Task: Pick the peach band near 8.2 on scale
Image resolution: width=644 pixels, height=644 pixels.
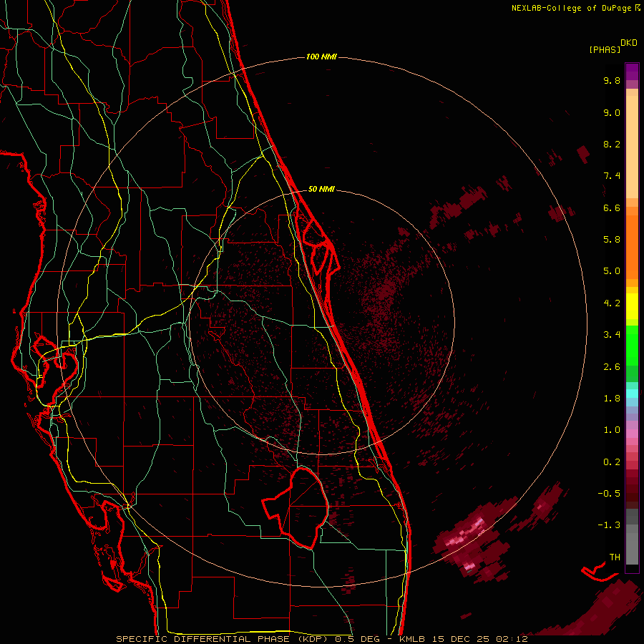Action: coord(632,146)
